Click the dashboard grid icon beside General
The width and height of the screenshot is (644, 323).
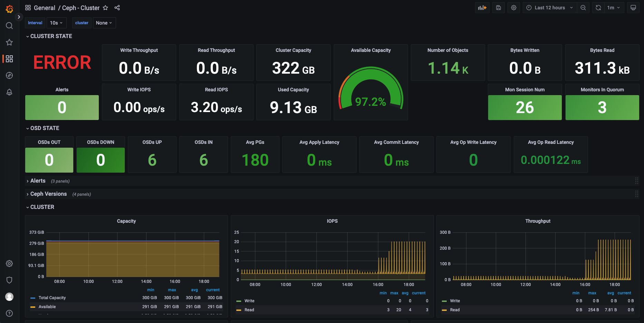coord(28,8)
